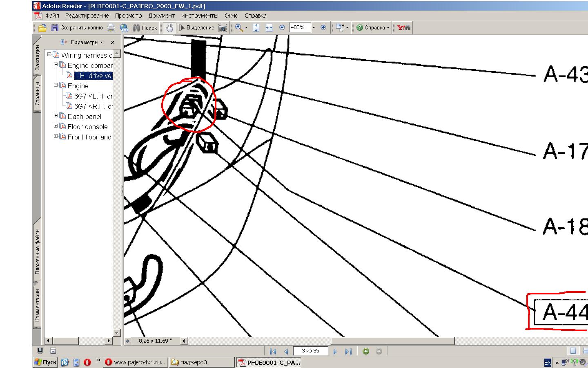The image size is (588, 368).
Task: Expand the Dash panel bookmark
Action: (x=56, y=116)
